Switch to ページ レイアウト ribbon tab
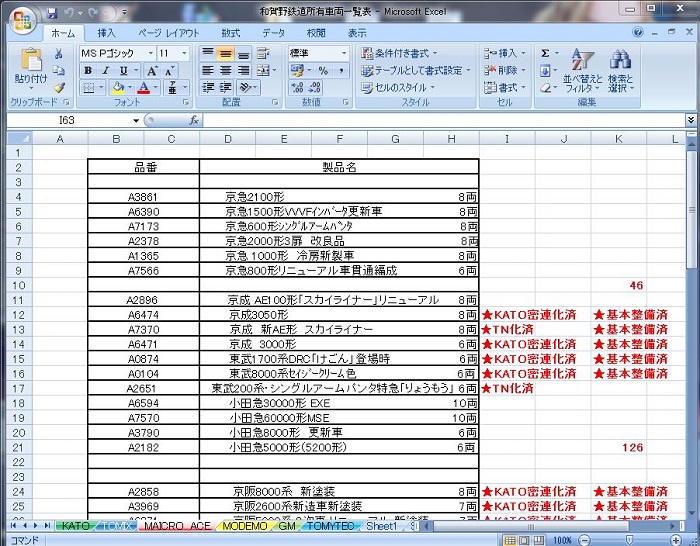Screen dimensions: 700x546 coord(168,33)
